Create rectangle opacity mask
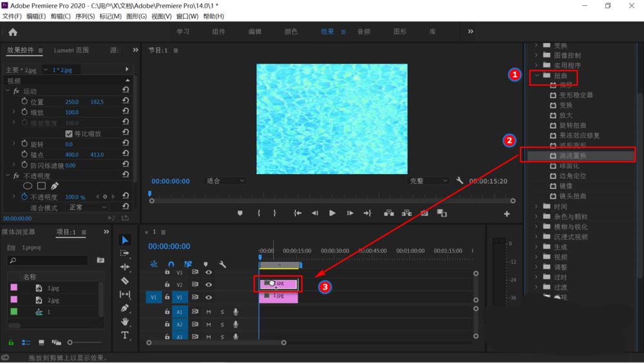The height and width of the screenshot is (363, 644). pos(41,186)
